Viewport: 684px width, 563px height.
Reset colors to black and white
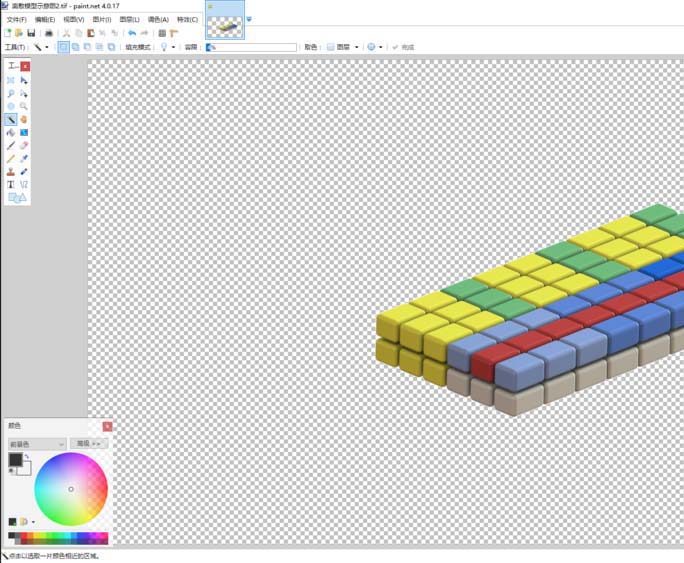coord(11,471)
